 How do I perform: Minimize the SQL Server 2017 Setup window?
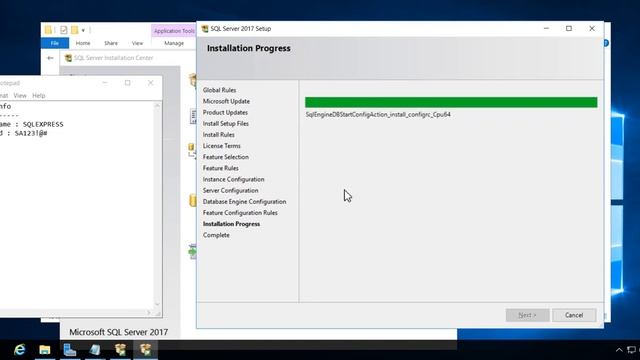(546, 29)
